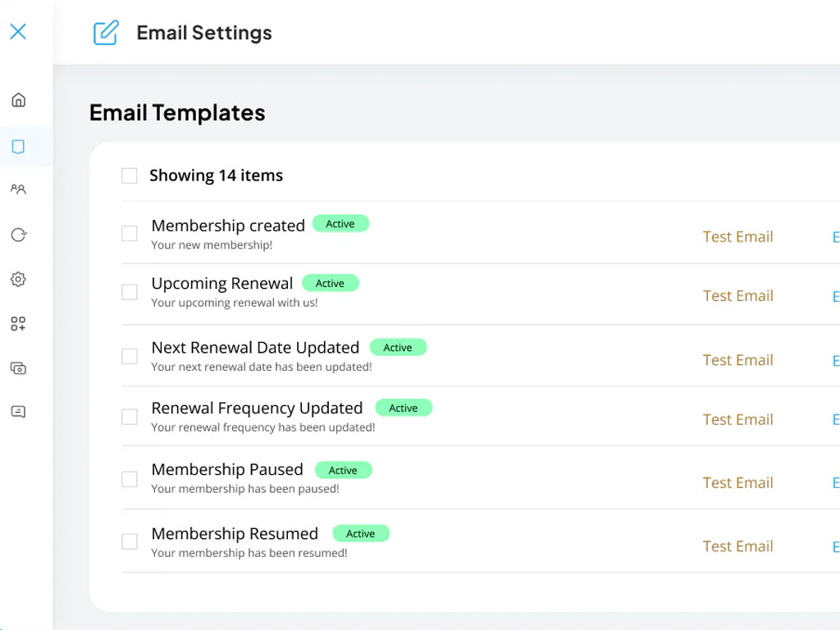840x630 pixels.
Task: Click Test Email for Membership Resumed
Action: 737,546
